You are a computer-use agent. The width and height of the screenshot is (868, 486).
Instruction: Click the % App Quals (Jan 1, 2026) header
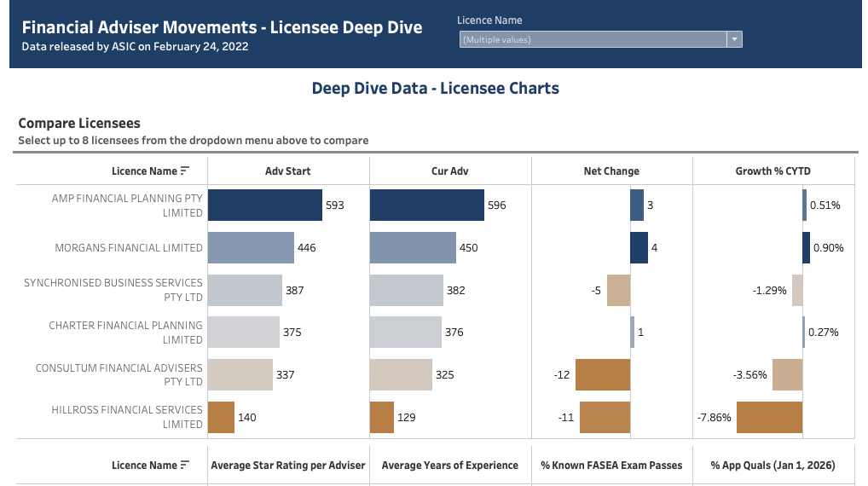pos(773,465)
